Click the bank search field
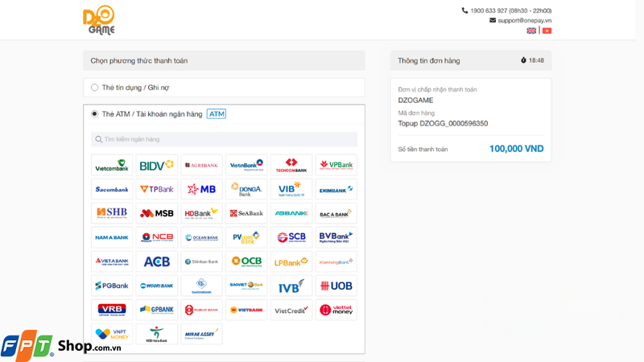Viewport: 644px width, 362px height. click(225, 139)
